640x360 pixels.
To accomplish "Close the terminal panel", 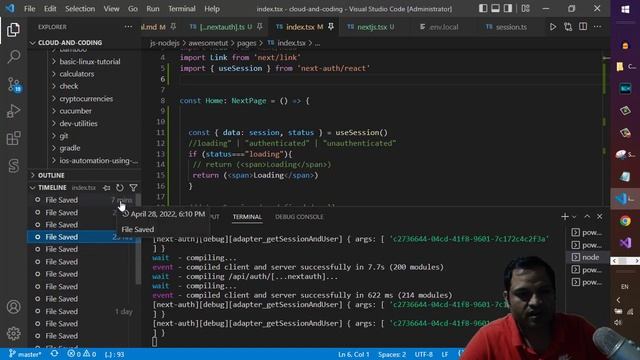I will pos(600,217).
